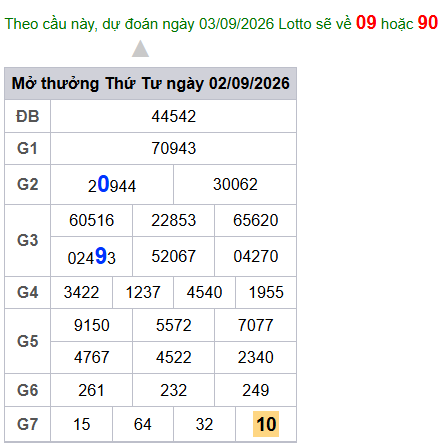Click the G6 result 249
Screen dimensions: 446x447
click(256, 390)
